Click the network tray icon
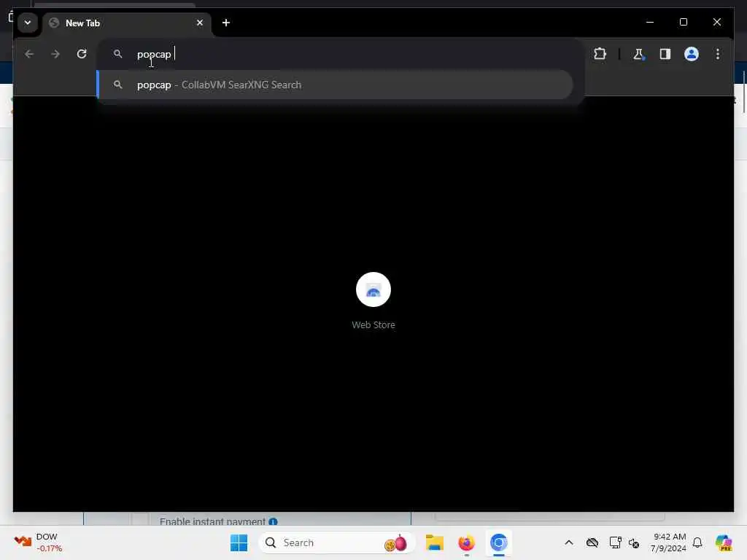 pyautogui.click(x=615, y=542)
